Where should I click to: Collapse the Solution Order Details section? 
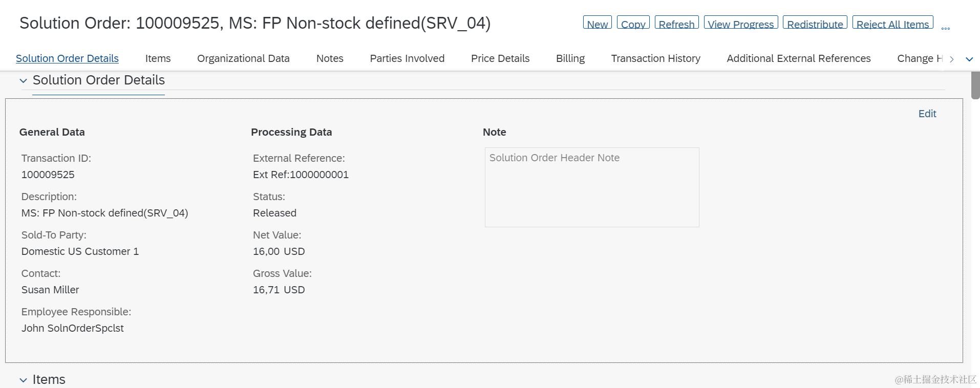24,81
